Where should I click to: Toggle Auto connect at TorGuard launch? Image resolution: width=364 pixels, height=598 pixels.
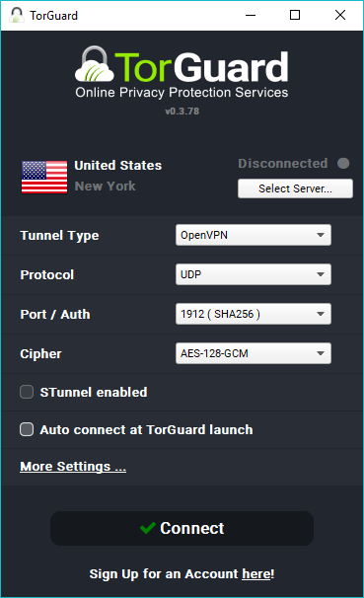[x=27, y=429]
